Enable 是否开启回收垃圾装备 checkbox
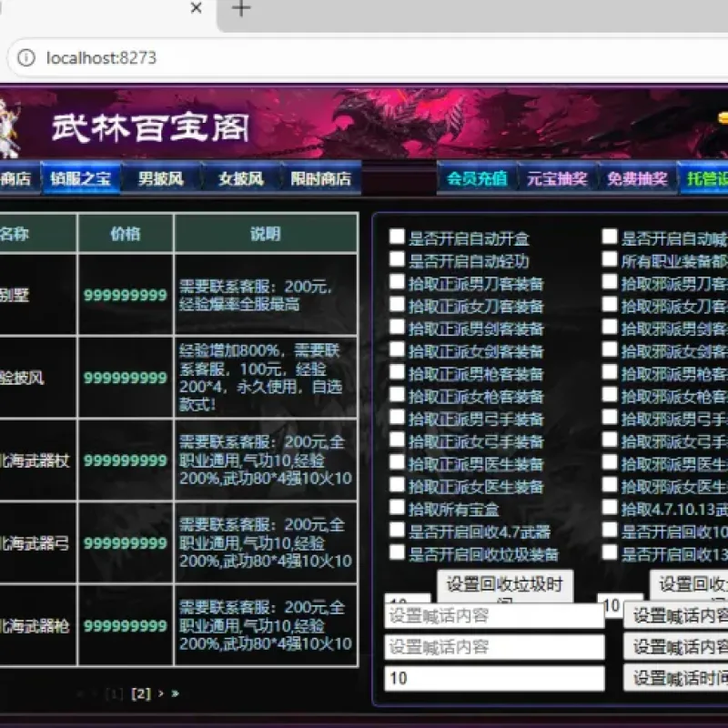 click(x=397, y=551)
